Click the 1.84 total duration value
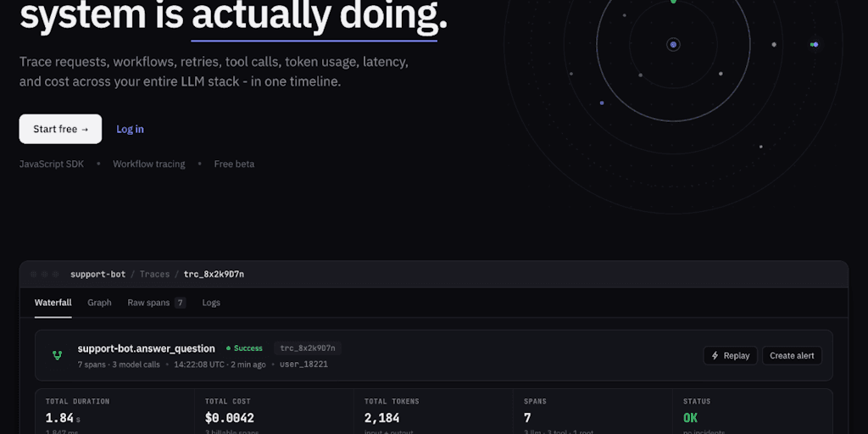The width and height of the screenshot is (868, 434). coord(60,418)
